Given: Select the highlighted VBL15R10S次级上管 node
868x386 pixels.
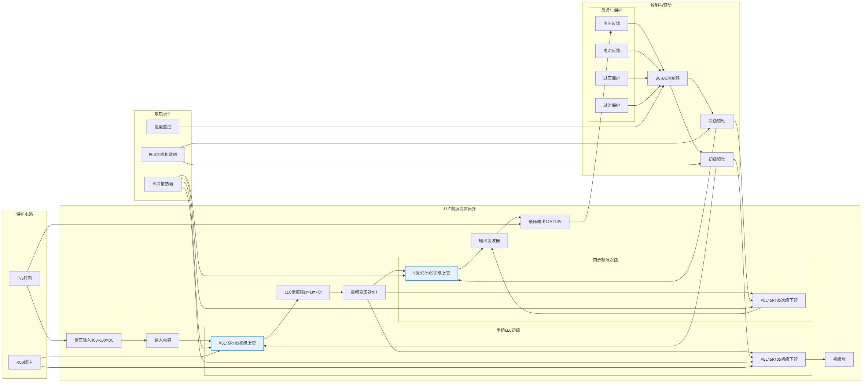Looking at the screenshot, I should pos(431,273).
